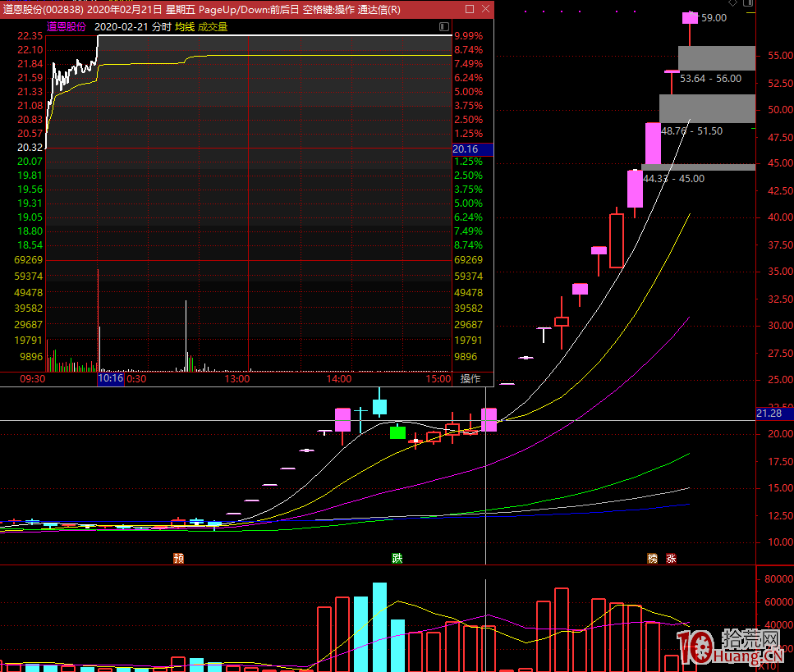Toggle the 成交量 volume legend
Viewport: 794px width, 672px height.
[x=213, y=26]
